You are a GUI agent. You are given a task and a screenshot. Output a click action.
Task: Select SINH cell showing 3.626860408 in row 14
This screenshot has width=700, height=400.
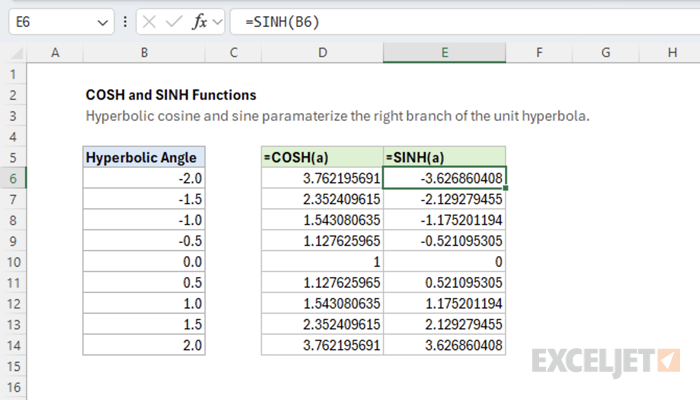tap(445, 346)
